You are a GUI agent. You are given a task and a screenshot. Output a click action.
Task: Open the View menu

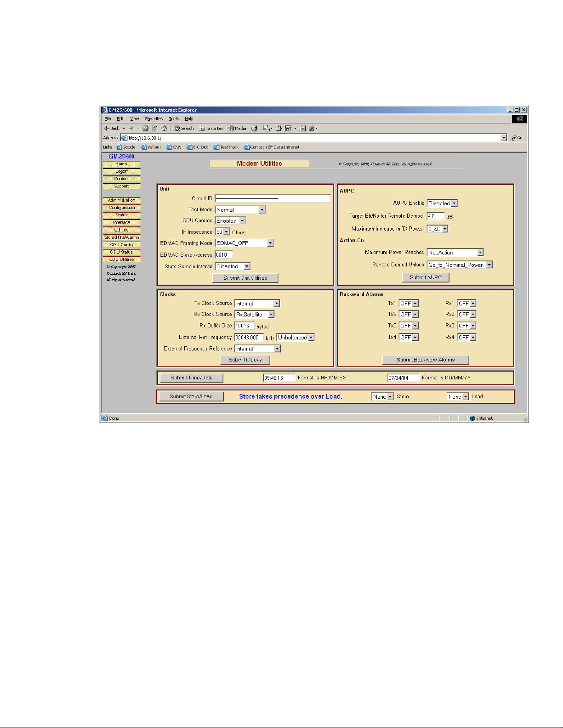click(134, 119)
